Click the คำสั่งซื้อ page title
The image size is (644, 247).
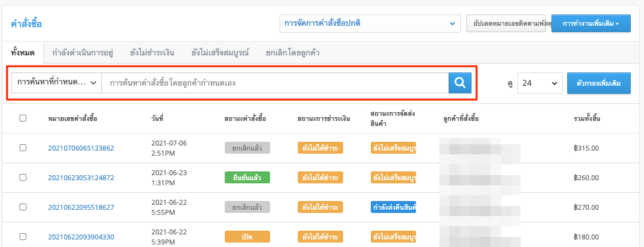point(26,24)
